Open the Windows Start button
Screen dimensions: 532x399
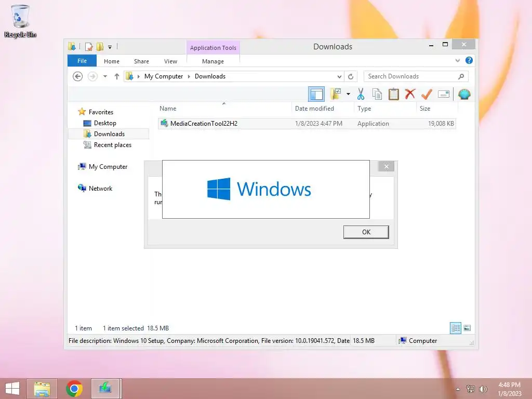tap(12, 389)
